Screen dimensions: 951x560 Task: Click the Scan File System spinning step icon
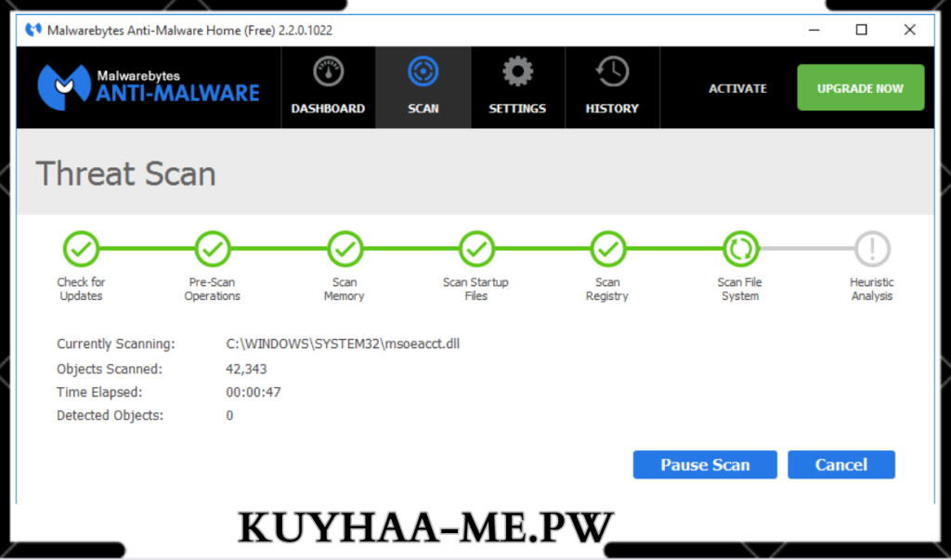point(740,249)
